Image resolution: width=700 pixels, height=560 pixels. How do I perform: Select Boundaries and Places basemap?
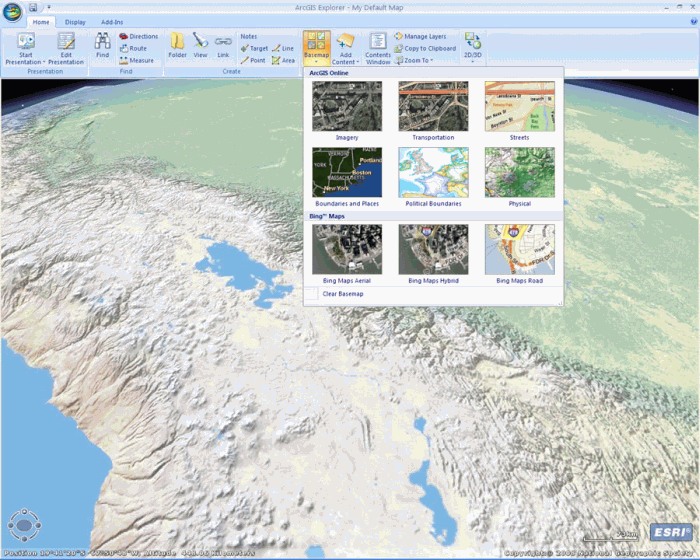point(347,177)
